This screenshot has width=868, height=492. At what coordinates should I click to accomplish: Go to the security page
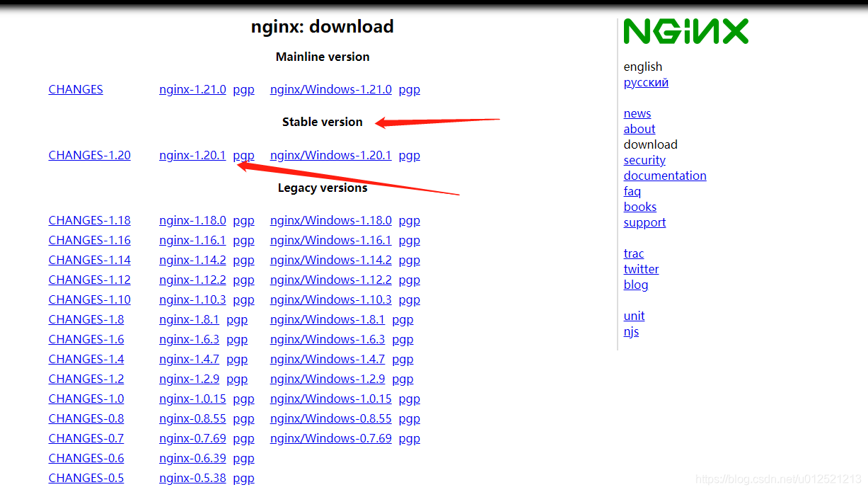(644, 161)
